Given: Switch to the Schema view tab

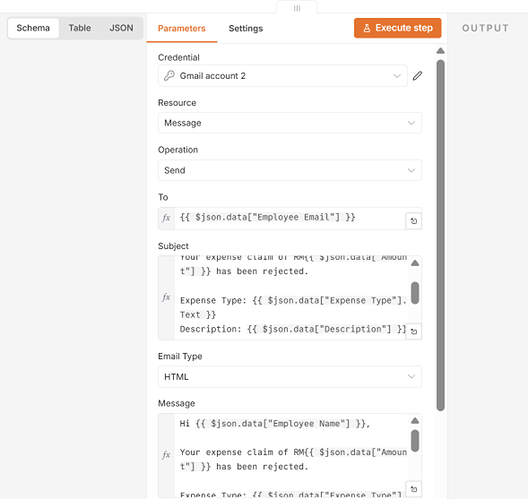Looking at the screenshot, I should 33,28.
